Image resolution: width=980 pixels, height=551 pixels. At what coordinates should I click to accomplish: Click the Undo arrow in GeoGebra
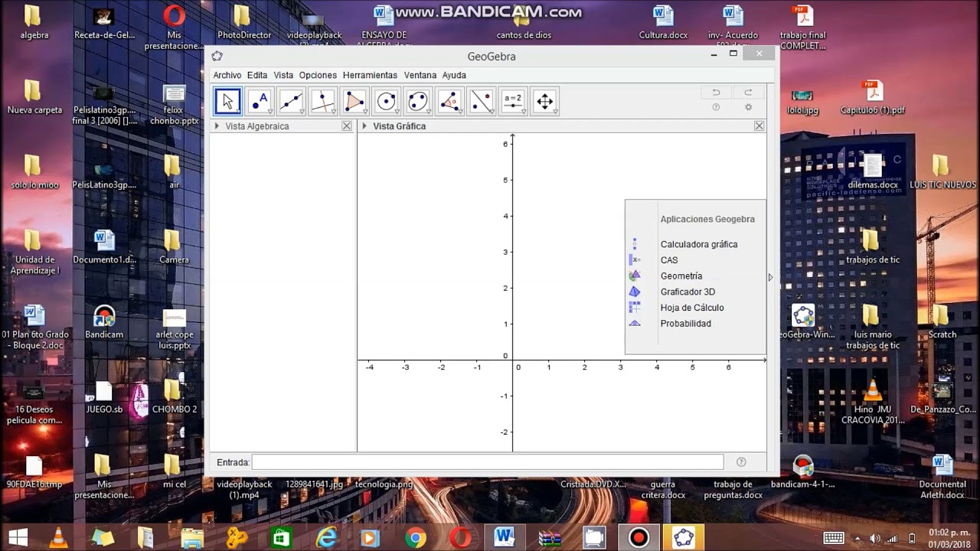point(716,92)
